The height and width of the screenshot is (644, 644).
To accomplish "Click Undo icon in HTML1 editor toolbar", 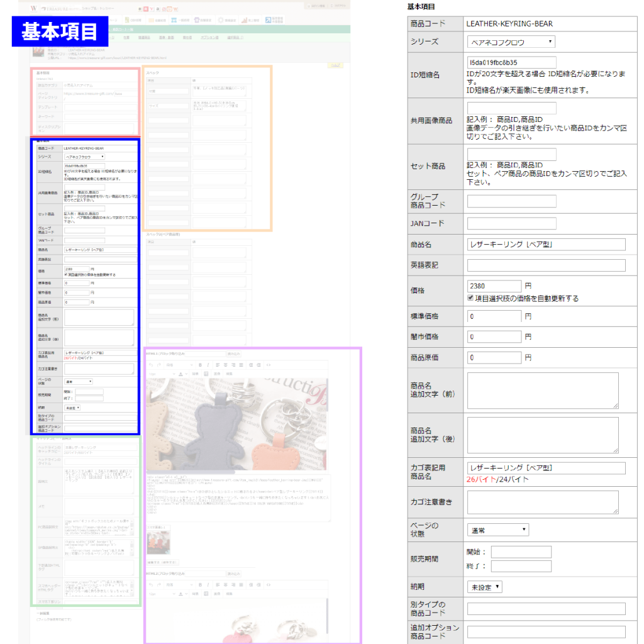I will (150, 365).
